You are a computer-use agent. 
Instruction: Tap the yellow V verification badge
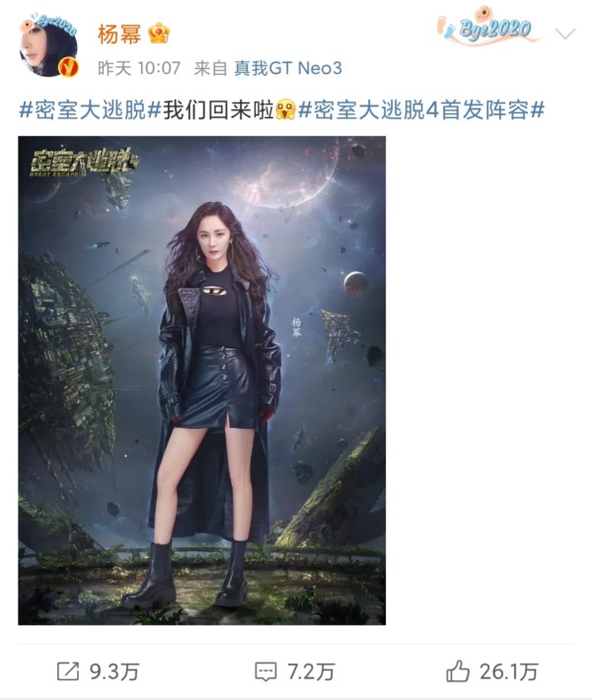(x=68, y=67)
